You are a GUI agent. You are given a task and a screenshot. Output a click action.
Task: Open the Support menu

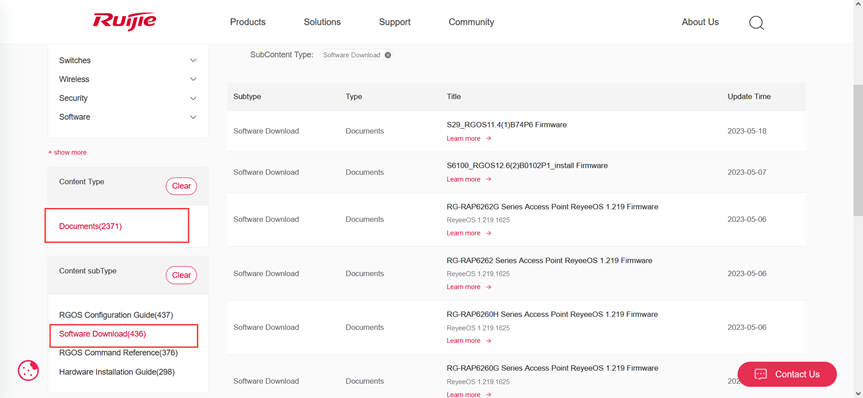pos(395,22)
